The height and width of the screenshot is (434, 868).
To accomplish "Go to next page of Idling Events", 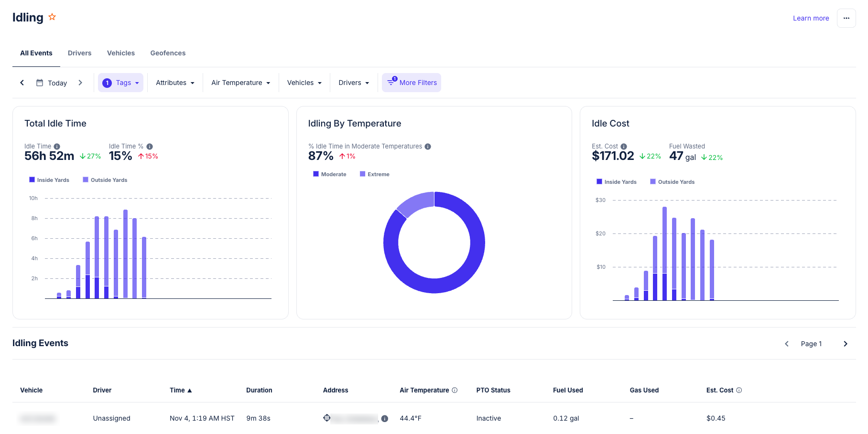I will 845,344.
